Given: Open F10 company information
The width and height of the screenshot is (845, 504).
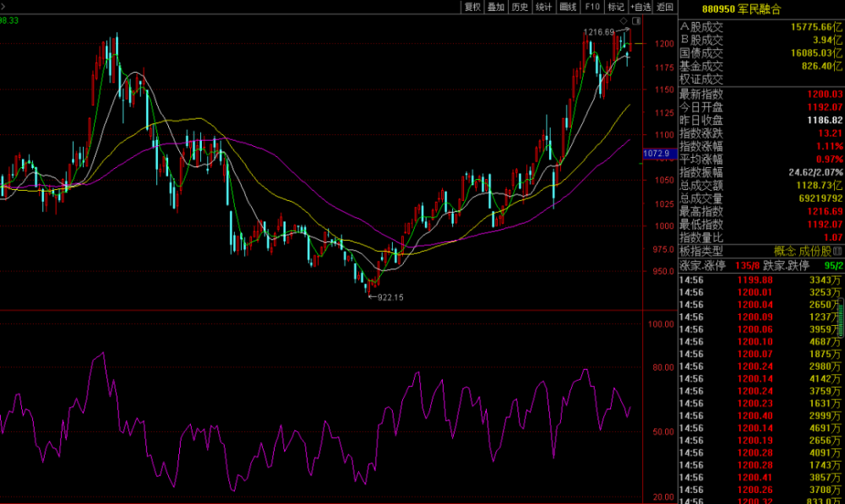Looking at the screenshot, I should pyautogui.click(x=592, y=7).
